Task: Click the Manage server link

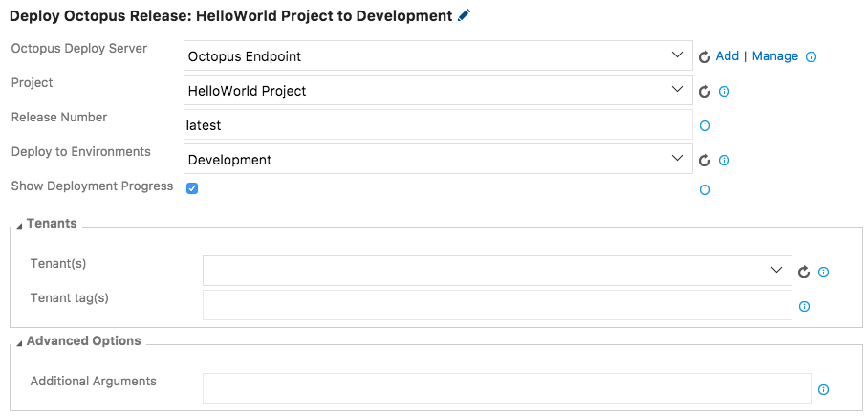Action: pyautogui.click(x=775, y=56)
